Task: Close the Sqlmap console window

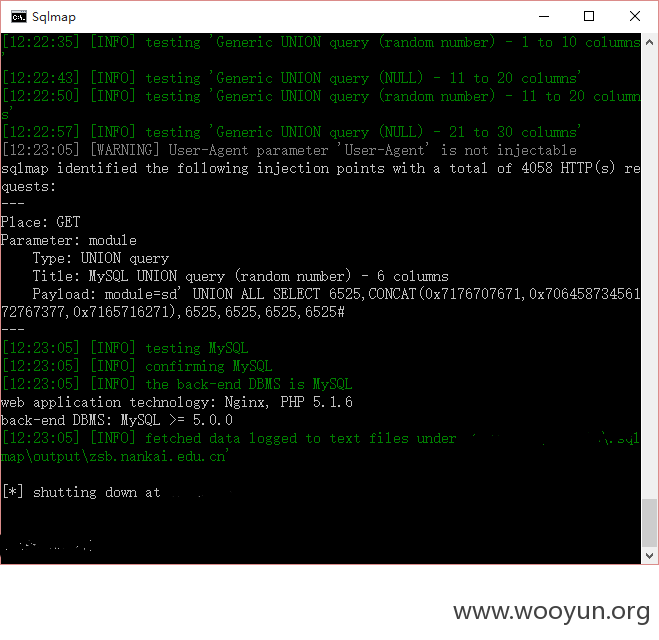Action: point(635,16)
